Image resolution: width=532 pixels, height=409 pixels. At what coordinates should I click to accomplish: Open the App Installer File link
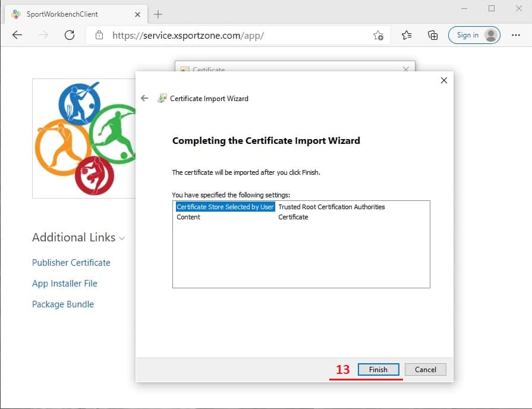[x=64, y=283]
